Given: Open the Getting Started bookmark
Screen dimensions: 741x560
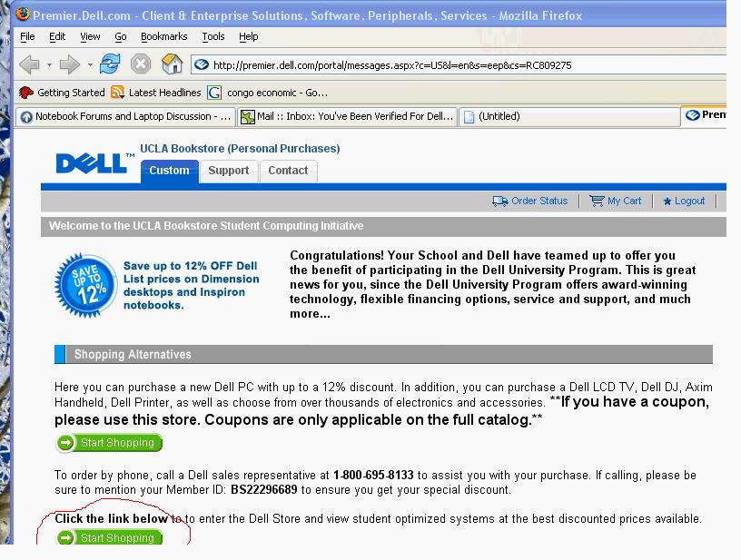Looking at the screenshot, I should coord(62,93).
